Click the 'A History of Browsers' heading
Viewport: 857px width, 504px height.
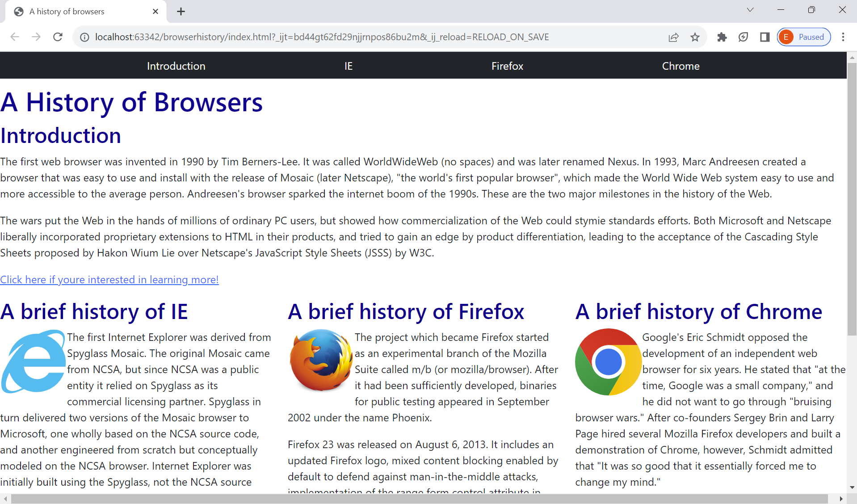(131, 102)
